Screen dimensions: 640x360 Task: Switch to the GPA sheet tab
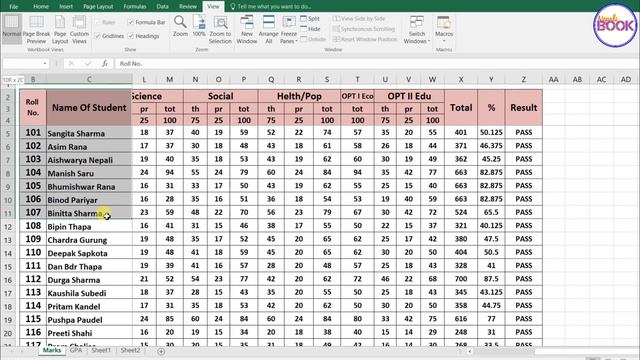click(x=76, y=350)
